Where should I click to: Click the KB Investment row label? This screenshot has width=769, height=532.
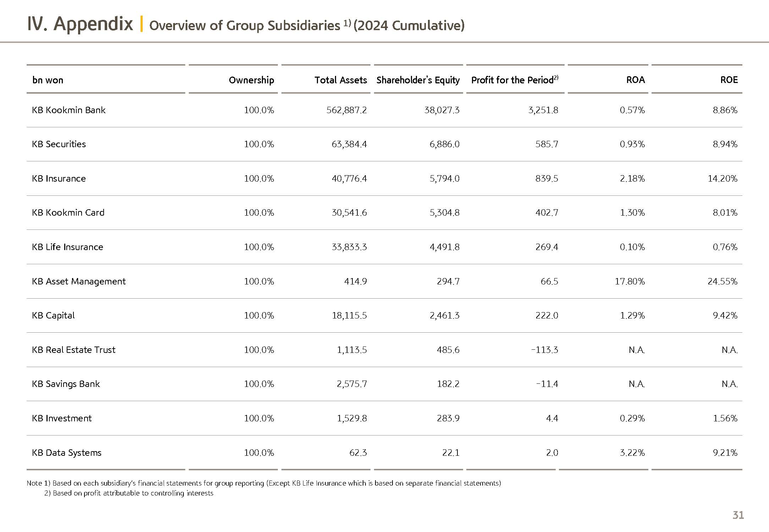coord(61,418)
